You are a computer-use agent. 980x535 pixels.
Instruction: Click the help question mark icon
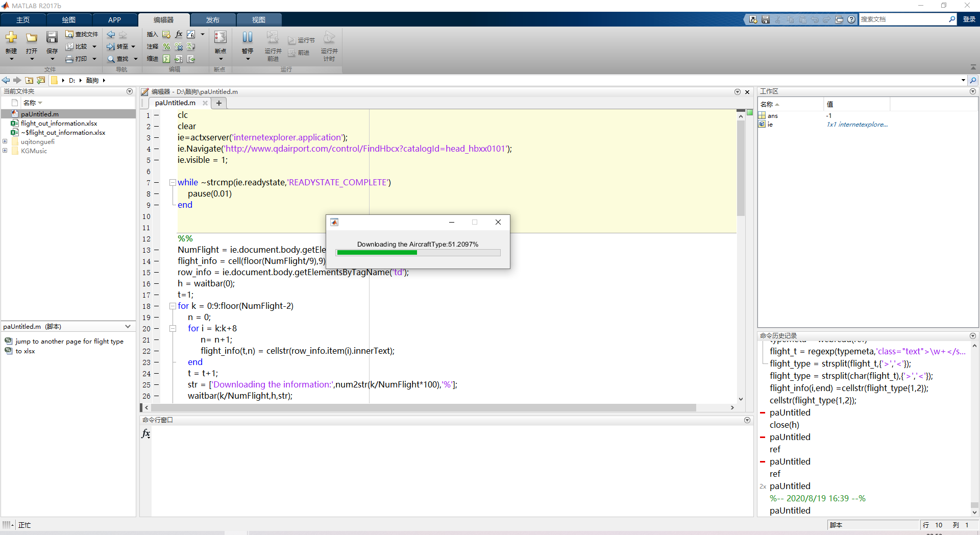(851, 19)
